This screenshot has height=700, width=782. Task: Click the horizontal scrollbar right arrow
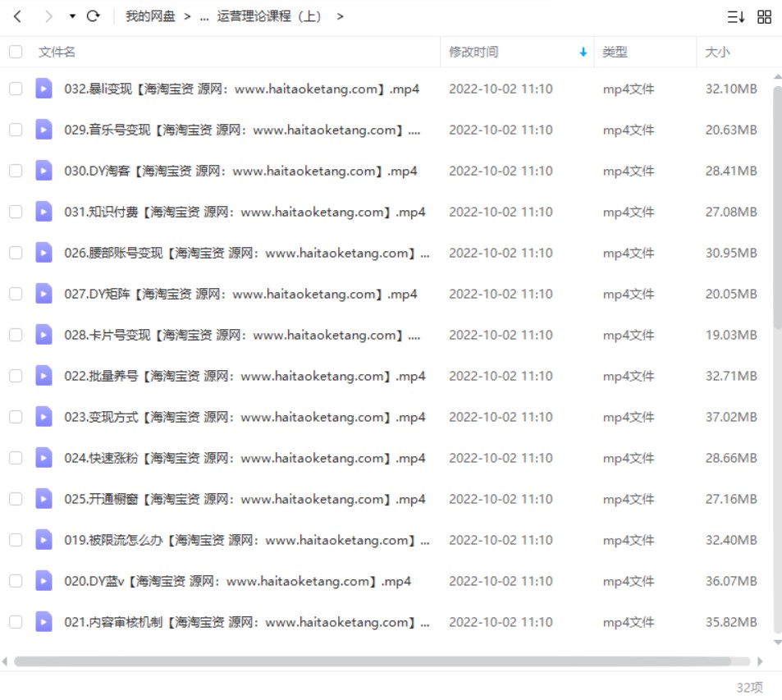click(x=760, y=661)
